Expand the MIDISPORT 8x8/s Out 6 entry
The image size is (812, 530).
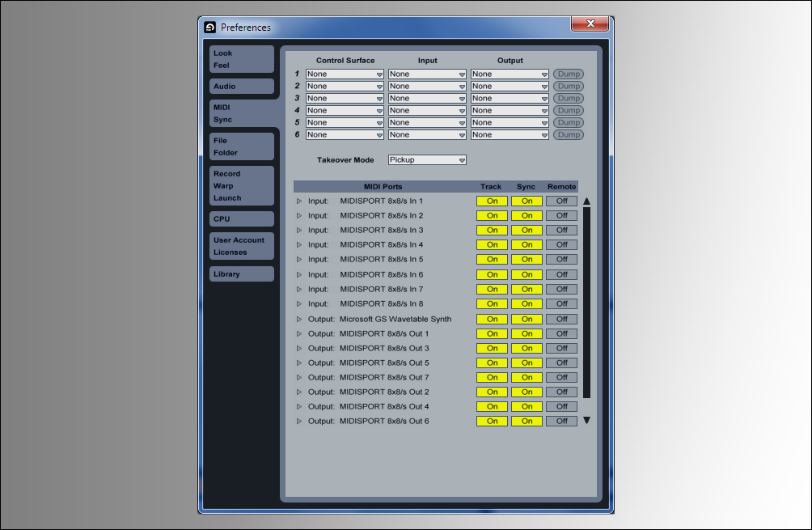point(298,421)
